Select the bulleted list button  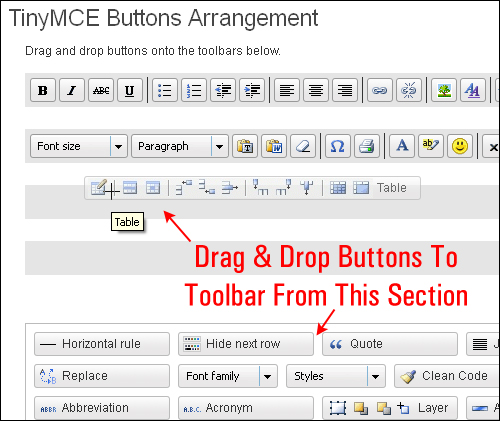(165, 90)
